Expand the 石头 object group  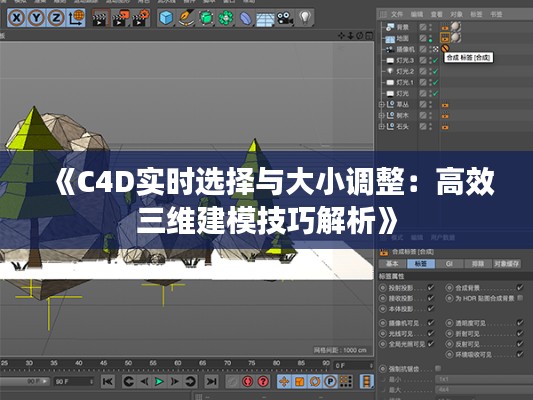point(381,126)
